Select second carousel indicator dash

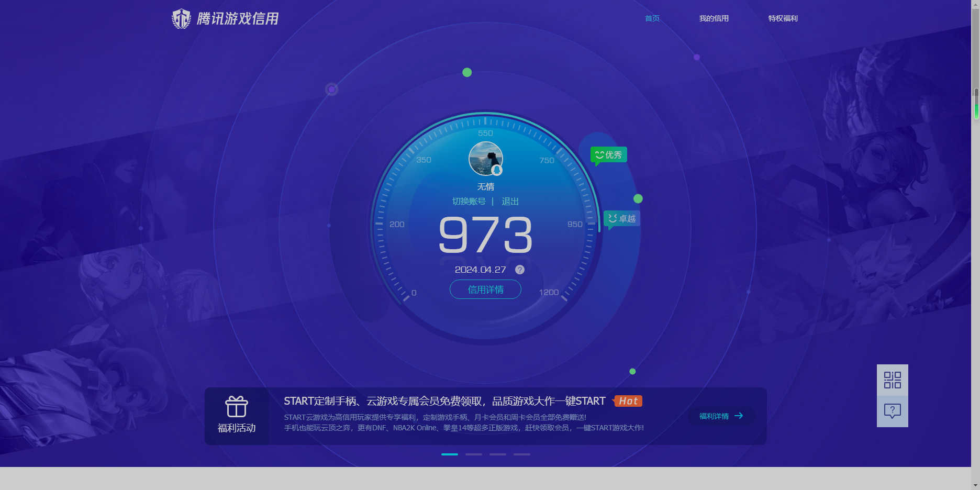pyautogui.click(x=474, y=454)
